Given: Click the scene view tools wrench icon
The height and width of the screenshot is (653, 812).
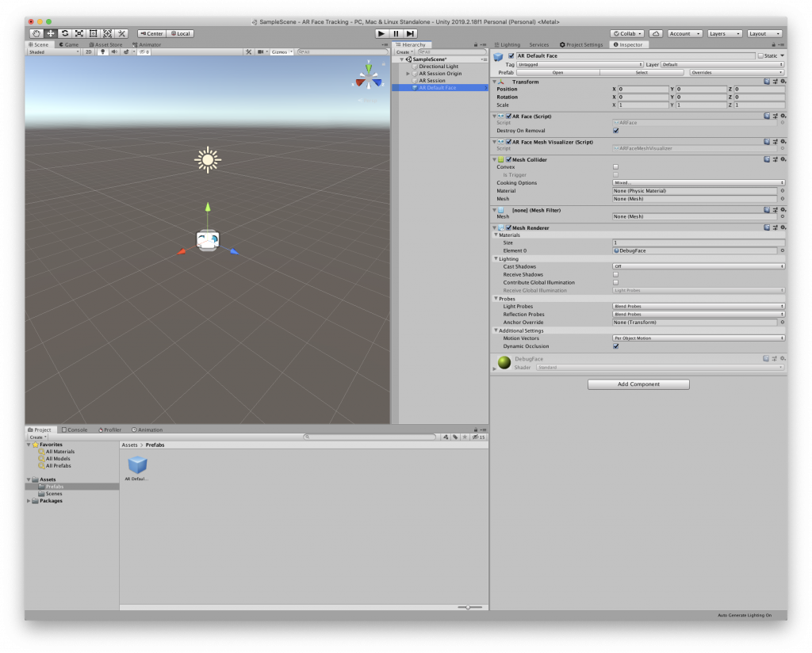Looking at the screenshot, I should (248, 52).
